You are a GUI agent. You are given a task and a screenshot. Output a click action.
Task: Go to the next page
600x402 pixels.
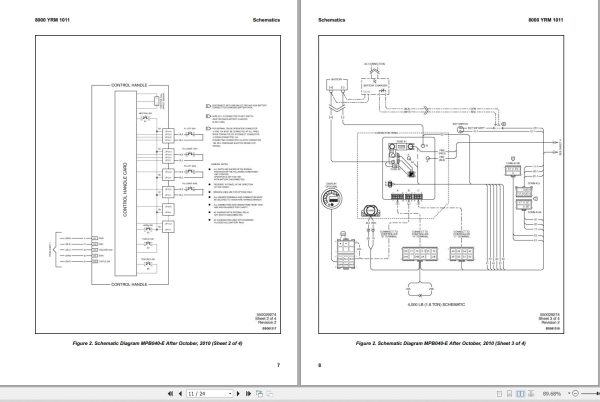(238, 393)
